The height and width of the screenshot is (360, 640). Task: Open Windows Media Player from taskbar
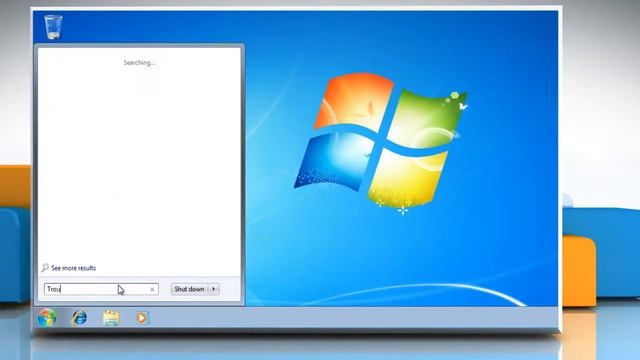[x=142, y=318]
